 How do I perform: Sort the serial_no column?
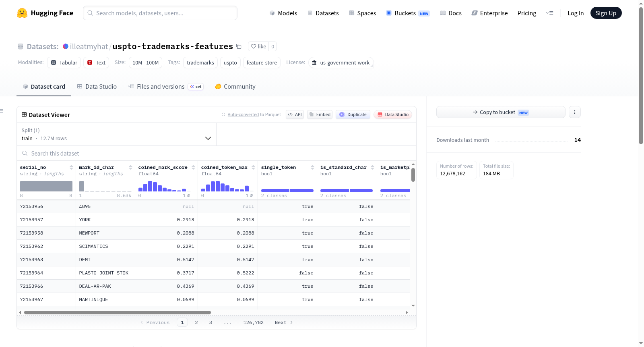coord(71,167)
